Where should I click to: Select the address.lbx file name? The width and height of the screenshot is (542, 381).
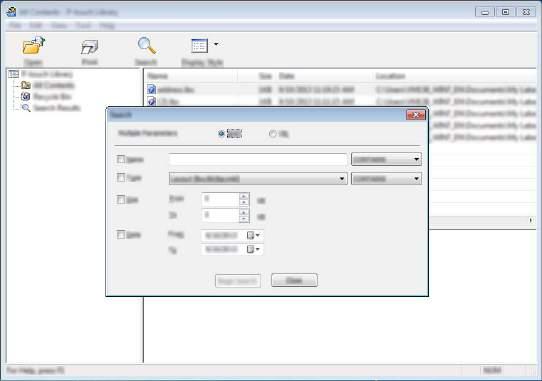[x=176, y=90]
